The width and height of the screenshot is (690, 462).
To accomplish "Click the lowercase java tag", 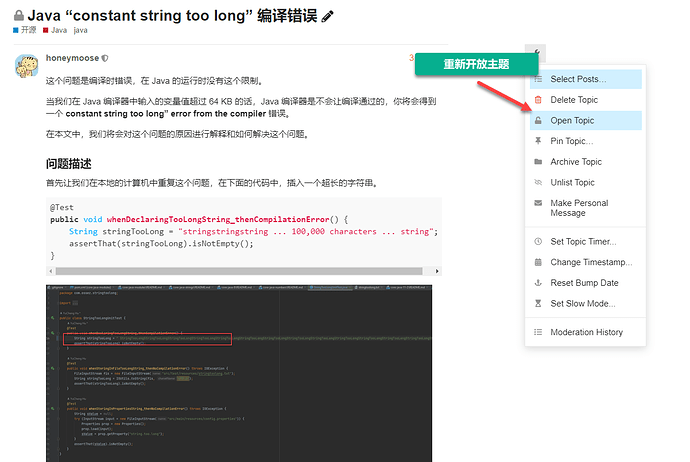I will pos(80,31).
